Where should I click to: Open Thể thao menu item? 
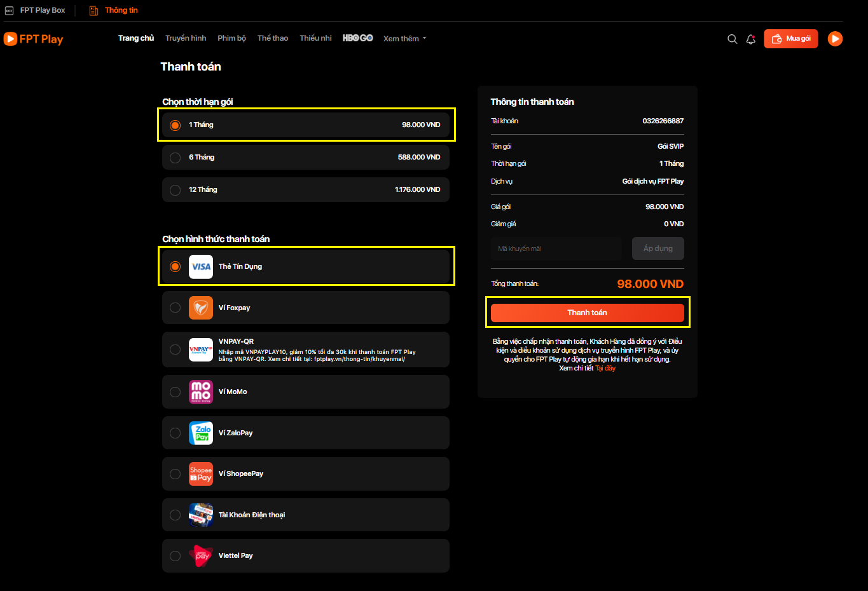pyautogui.click(x=273, y=38)
